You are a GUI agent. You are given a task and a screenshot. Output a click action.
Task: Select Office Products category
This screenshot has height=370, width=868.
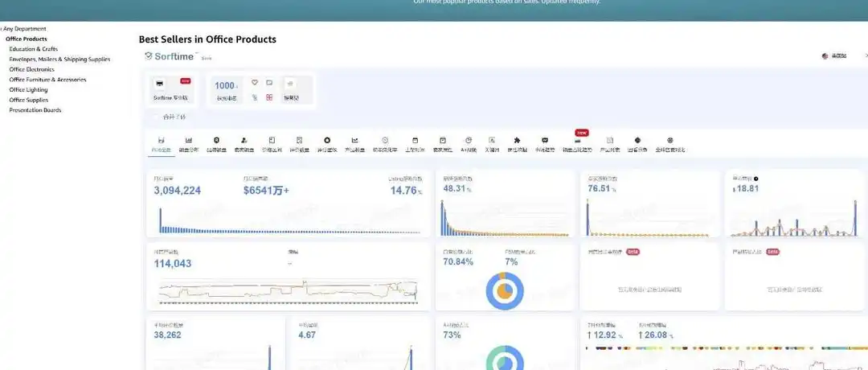point(26,39)
